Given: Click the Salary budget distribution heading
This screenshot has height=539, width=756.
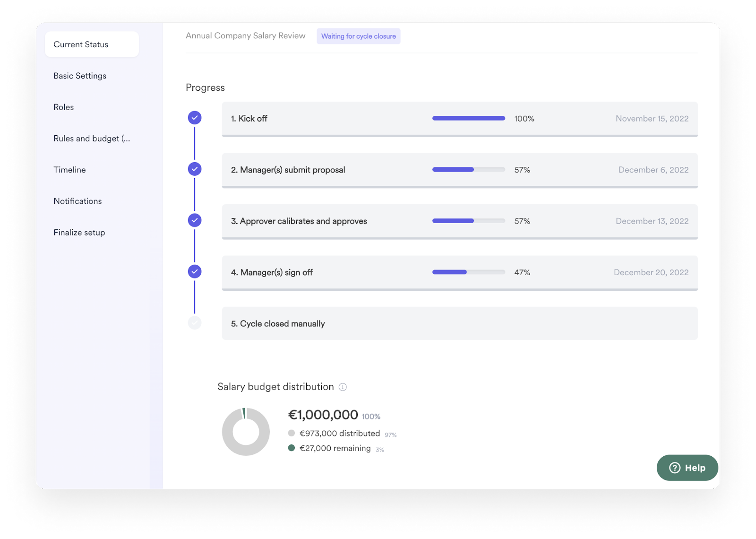Looking at the screenshot, I should [275, 387].
